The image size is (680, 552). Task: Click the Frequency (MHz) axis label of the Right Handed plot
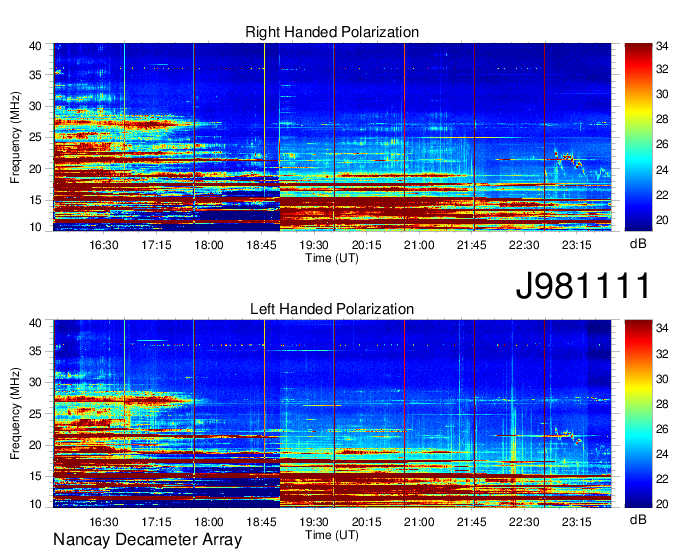point(15,137)
